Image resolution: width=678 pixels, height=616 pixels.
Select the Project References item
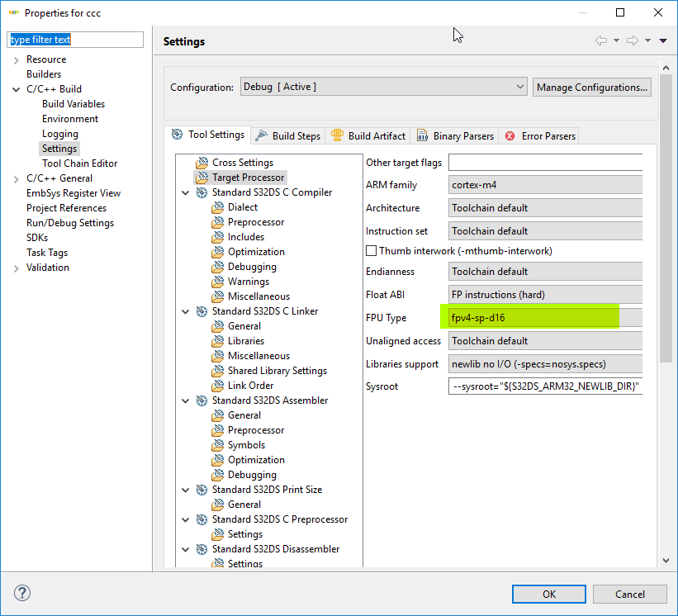(x=66, y=208)
